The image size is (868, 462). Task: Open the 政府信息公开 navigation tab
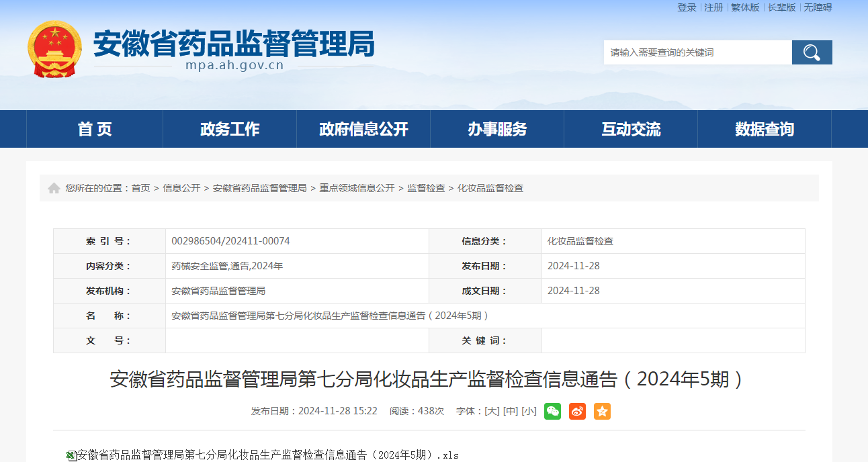(x=363, y=129)
